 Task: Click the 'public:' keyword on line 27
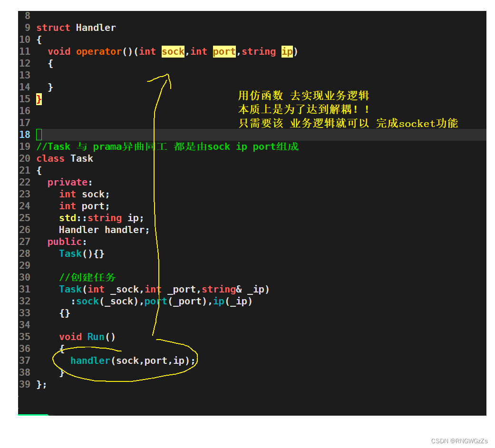[67, 242]
